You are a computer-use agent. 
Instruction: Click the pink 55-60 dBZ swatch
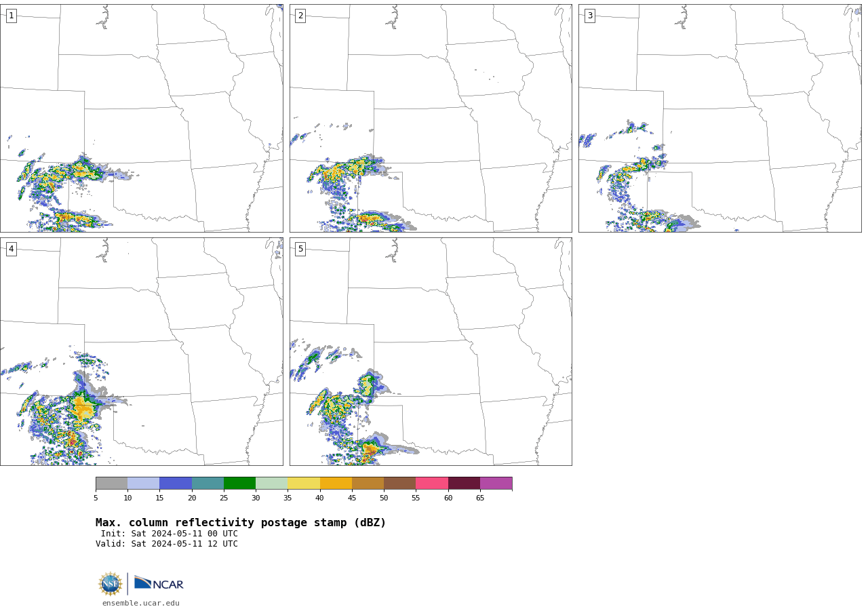432,483
